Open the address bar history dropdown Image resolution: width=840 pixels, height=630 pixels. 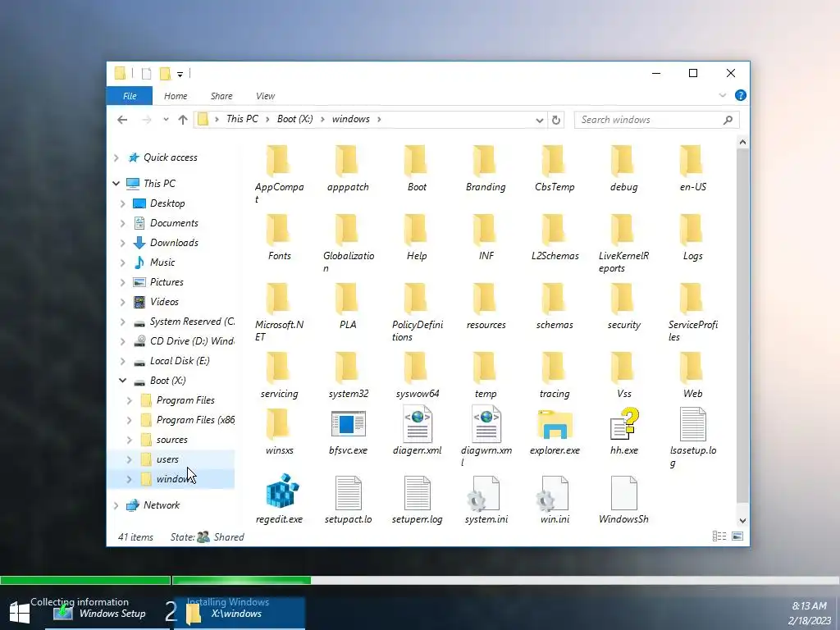click(540, 120)
